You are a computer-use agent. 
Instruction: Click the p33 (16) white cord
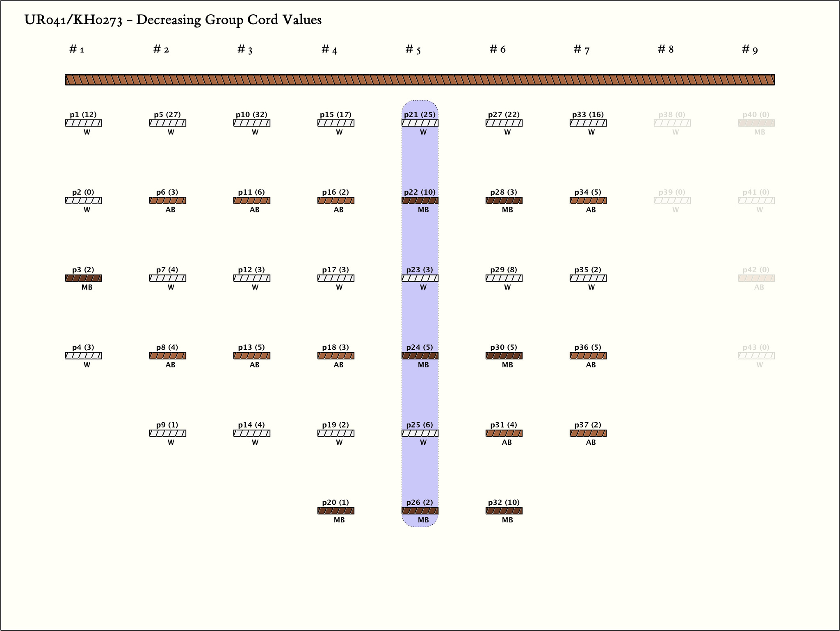(588, 123)
